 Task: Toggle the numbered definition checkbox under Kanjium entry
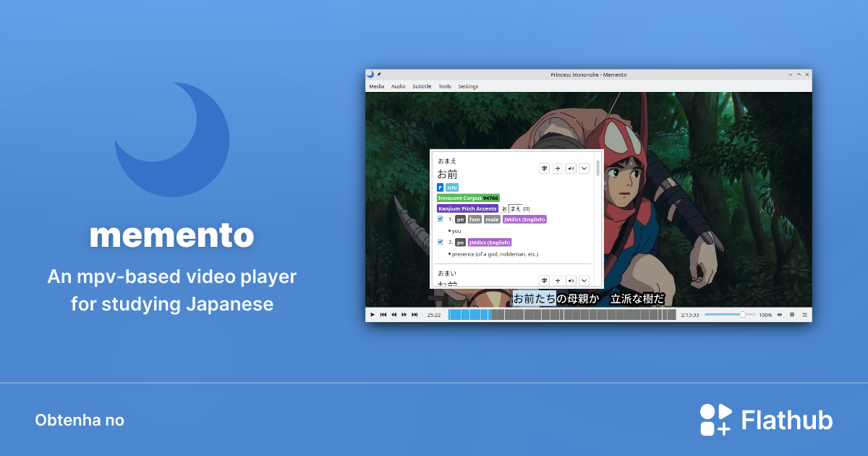440,219
